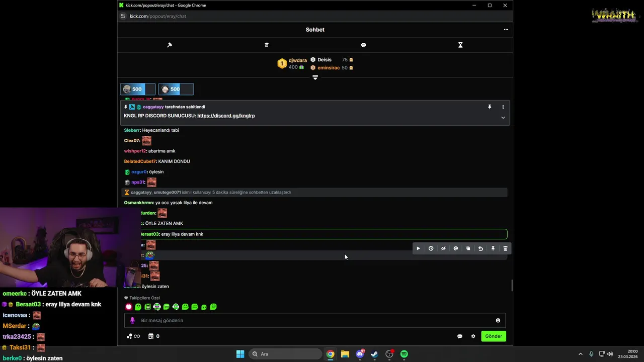Open Discord from taskbar
Image resolution: width=644 pixels, height=362 pixels.
(x=360, y=354)
